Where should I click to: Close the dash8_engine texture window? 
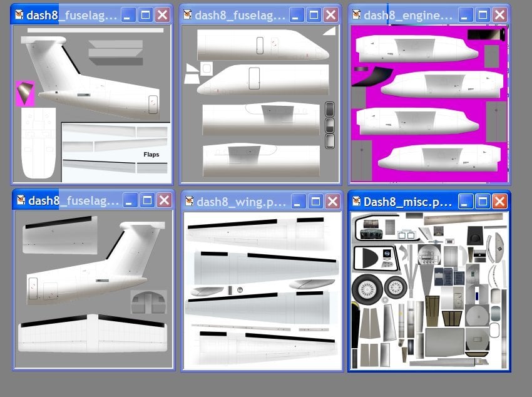point(499,15)
